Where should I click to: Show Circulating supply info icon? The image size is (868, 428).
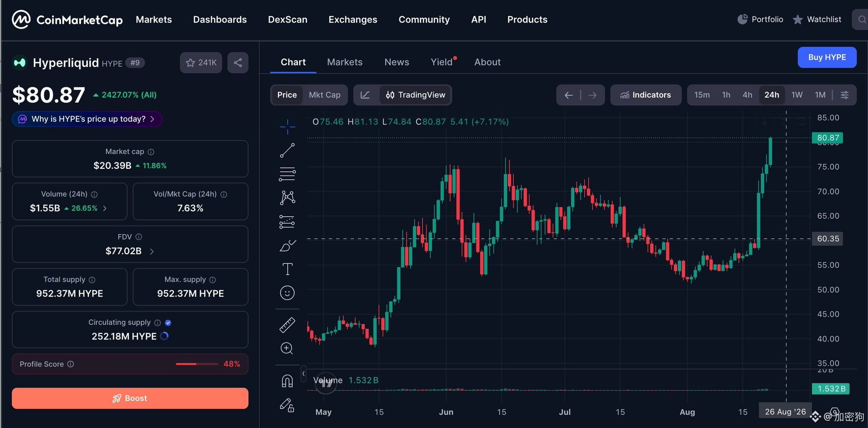pyautogui.click(x=157, y=323)
